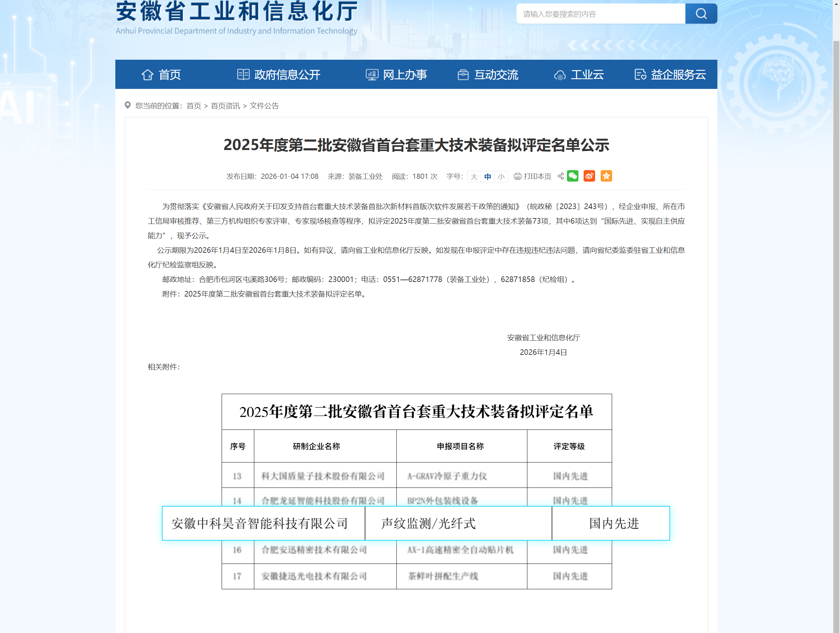Image resolution: width=840 pixels, height=633 pixels.
Task: Click the search input field
Action: coord(601,14)
